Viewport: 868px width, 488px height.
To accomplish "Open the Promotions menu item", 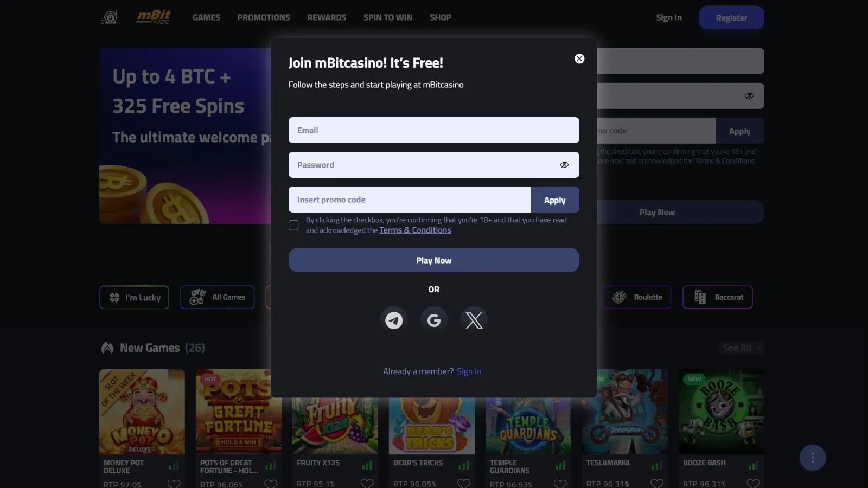I will (263, 17).
